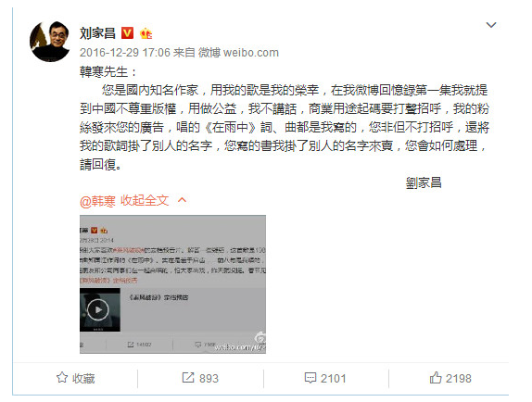Open the post options chevron menu
The width and height of the screenshot is (532, 402).
click(491, 25)
